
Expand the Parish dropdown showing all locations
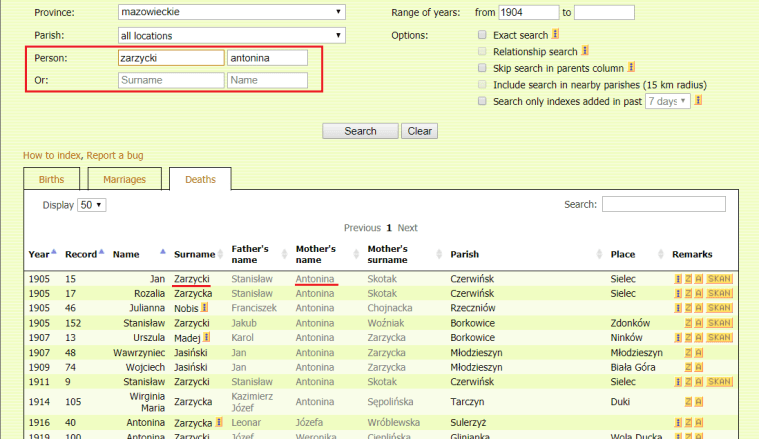pyautogui.click(x=229, y=35)
